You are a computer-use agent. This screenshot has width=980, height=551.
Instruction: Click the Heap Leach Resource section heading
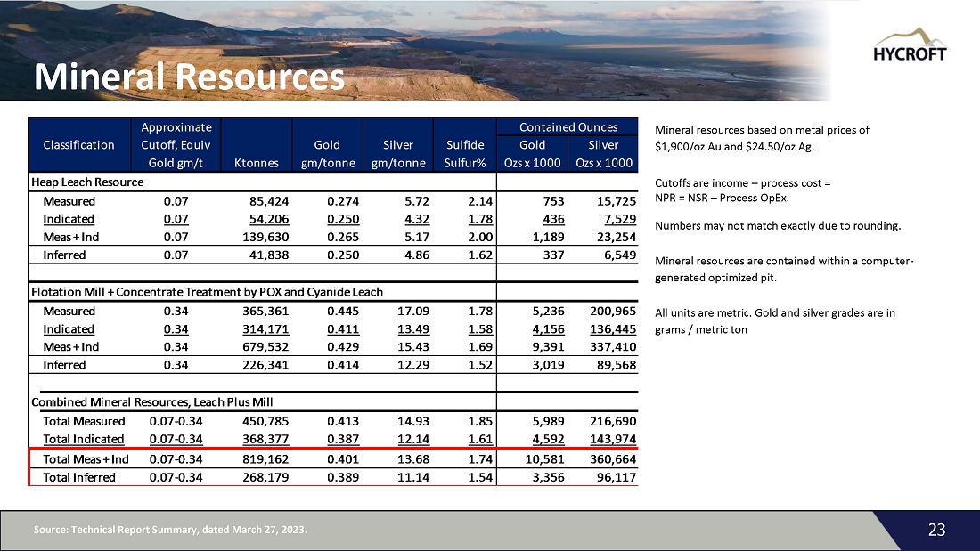(87, 182)
